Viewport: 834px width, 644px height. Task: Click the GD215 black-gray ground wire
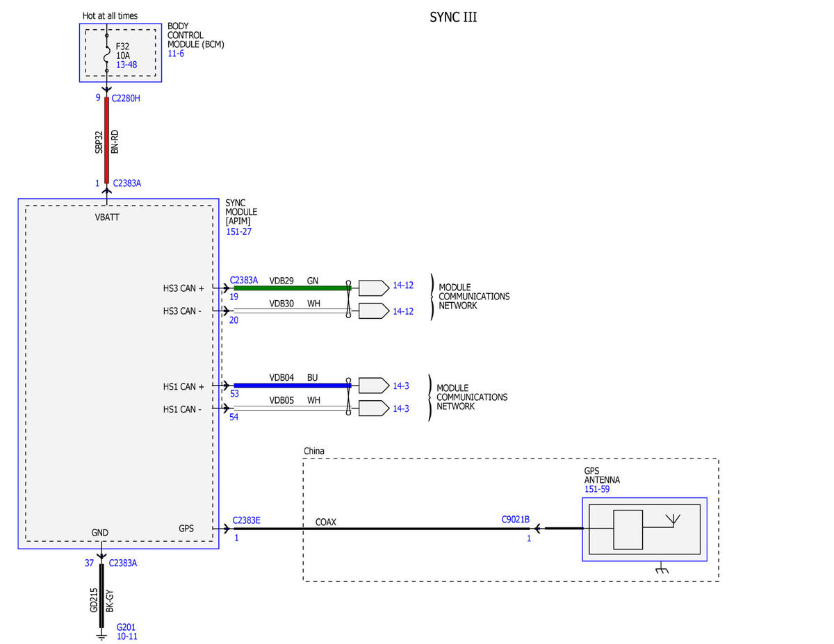101,596
